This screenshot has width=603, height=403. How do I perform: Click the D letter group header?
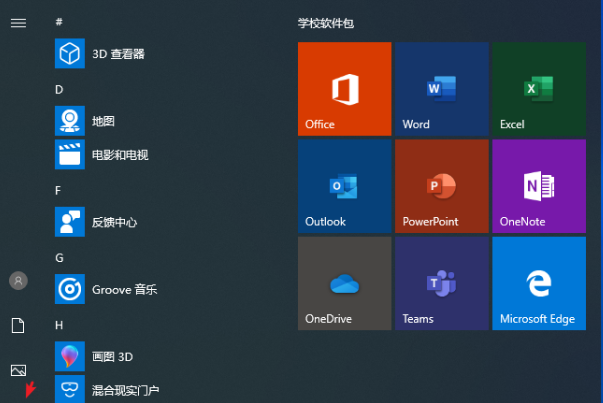[59, 90]
